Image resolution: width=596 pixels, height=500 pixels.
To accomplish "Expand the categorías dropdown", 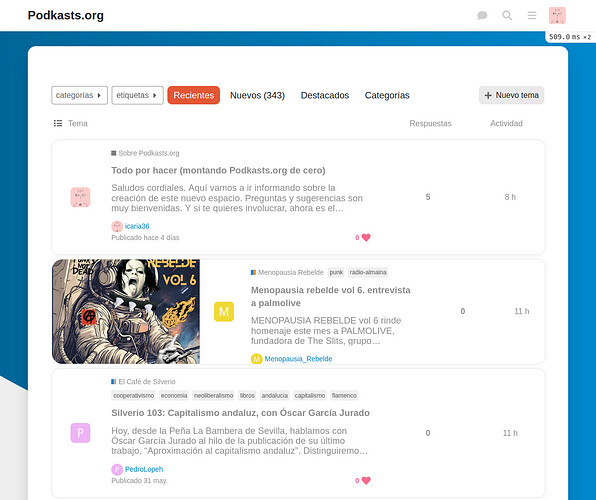I will pos(79,95).
